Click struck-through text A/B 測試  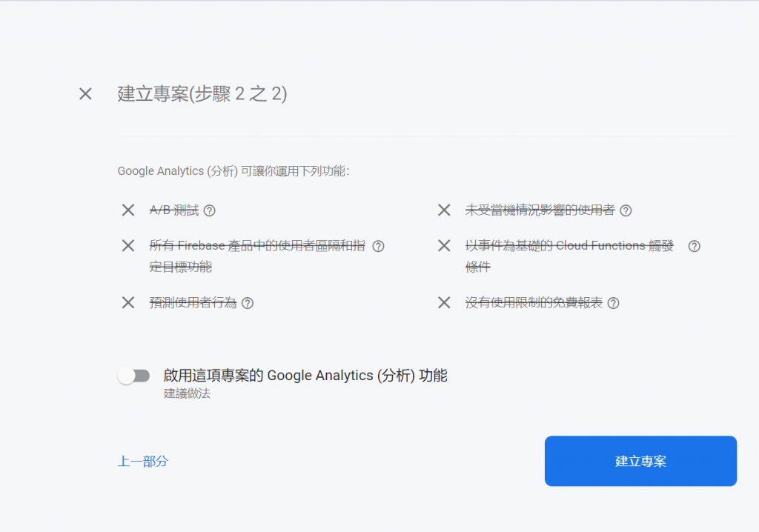coord(174,210)
